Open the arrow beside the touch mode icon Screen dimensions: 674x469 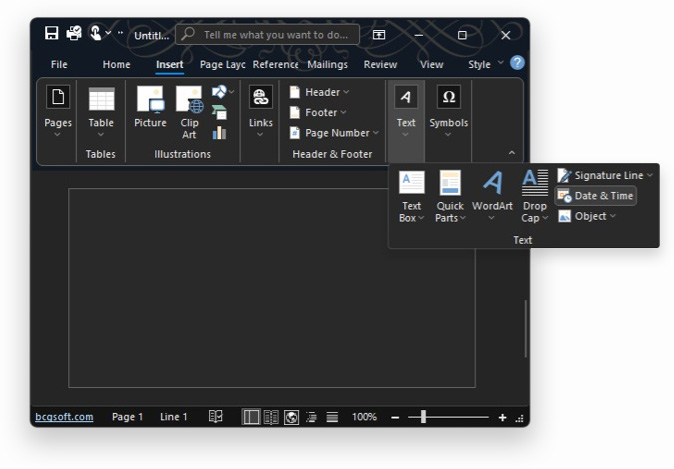pos(108,33)
